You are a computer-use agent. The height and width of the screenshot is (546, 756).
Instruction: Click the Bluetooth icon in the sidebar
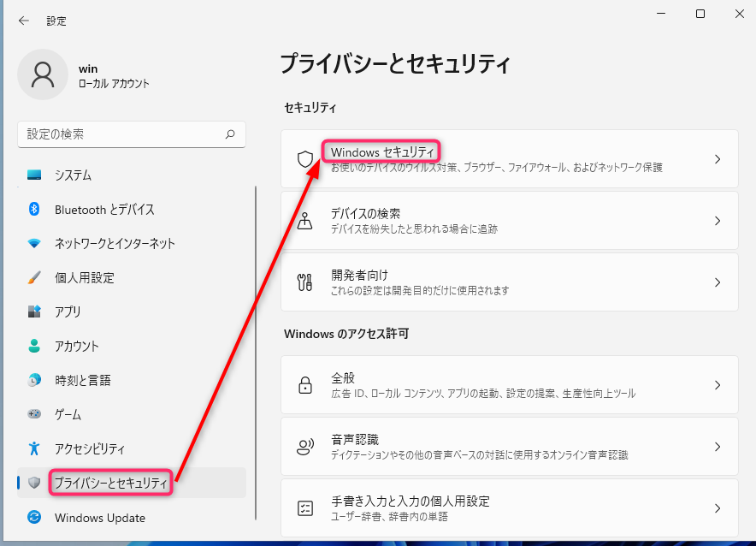click(34, 209)
